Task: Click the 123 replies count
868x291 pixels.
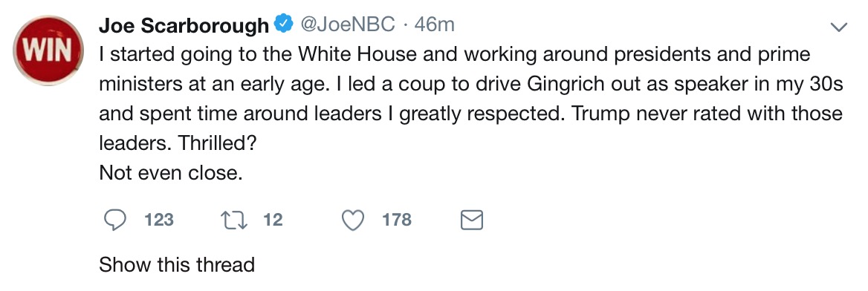Action: pyautogui.click(x=159, y=220)
